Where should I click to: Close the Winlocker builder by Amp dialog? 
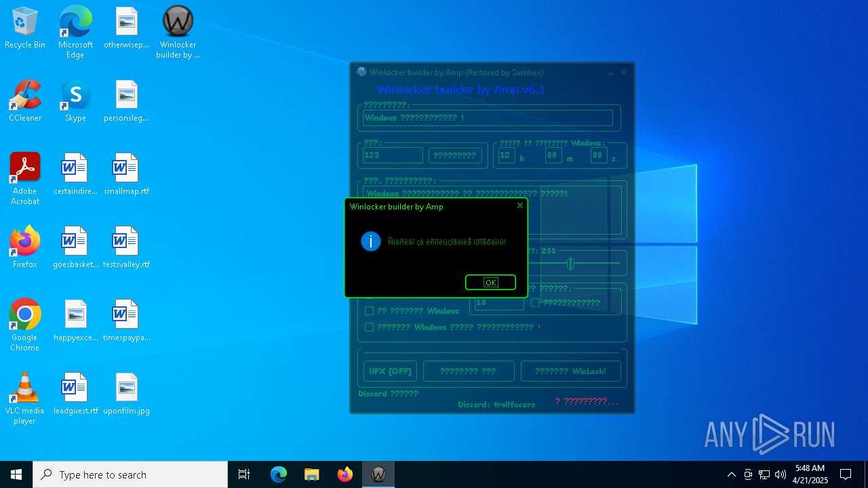520,205
